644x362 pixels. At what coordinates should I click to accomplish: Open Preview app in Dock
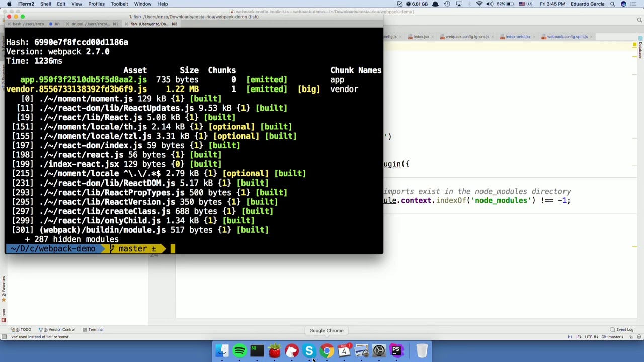(x=361, y=350)
